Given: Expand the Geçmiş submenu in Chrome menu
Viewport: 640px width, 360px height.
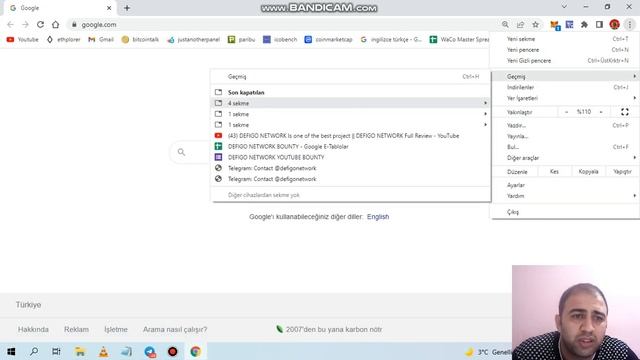Looking at the screenshot, I should [x=566, y=76].
